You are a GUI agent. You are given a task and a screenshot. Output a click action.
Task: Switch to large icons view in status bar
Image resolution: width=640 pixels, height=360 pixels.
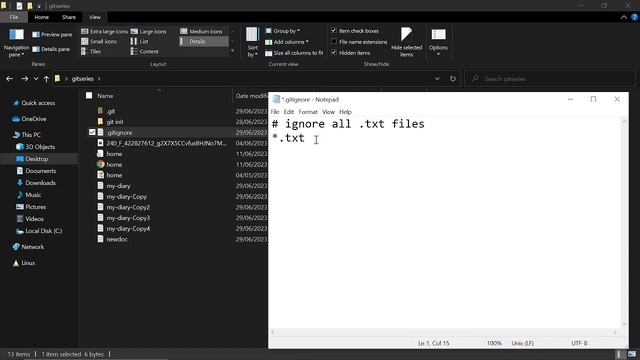coord(632,354)
